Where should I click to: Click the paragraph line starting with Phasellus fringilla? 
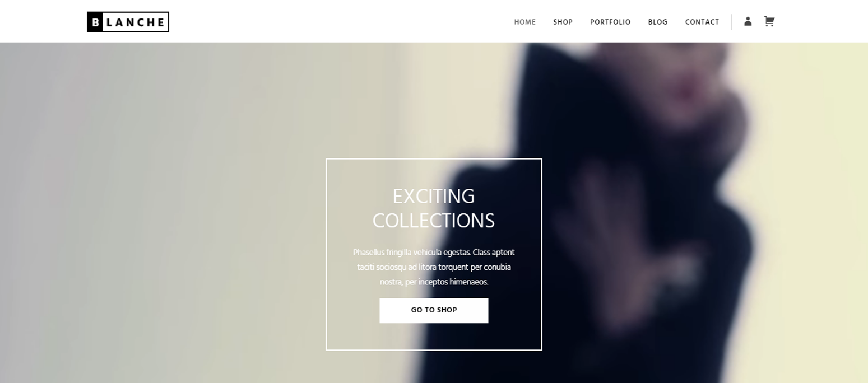click(434, 253)
